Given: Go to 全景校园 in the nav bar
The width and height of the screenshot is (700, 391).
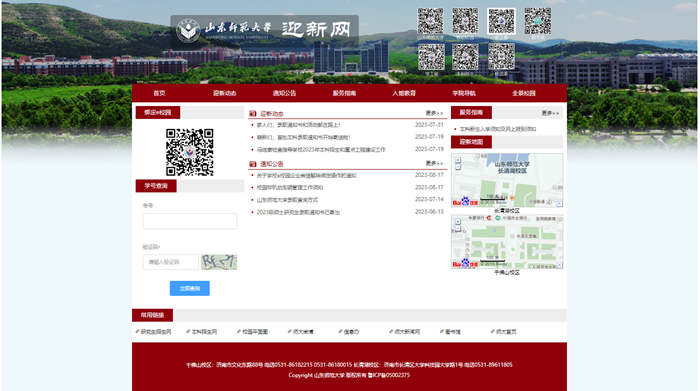Looking at the screenshot, I should [x=524, y=93].
